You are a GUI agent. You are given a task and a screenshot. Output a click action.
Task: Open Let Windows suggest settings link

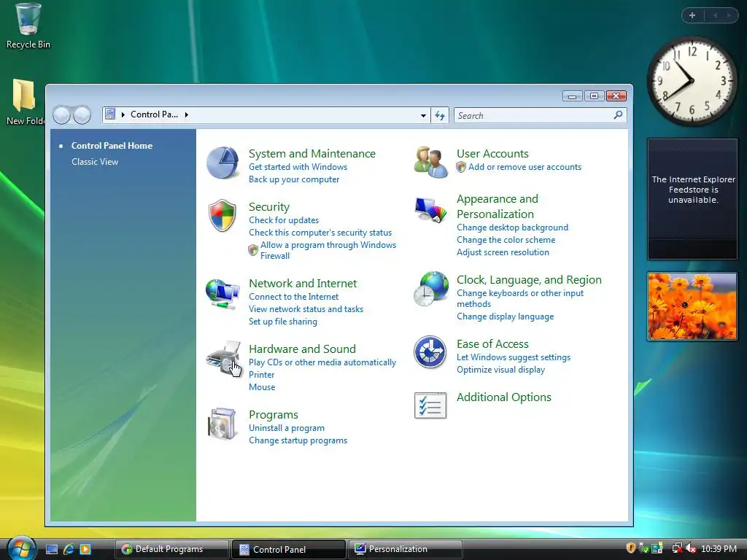[x=513, y=357]
